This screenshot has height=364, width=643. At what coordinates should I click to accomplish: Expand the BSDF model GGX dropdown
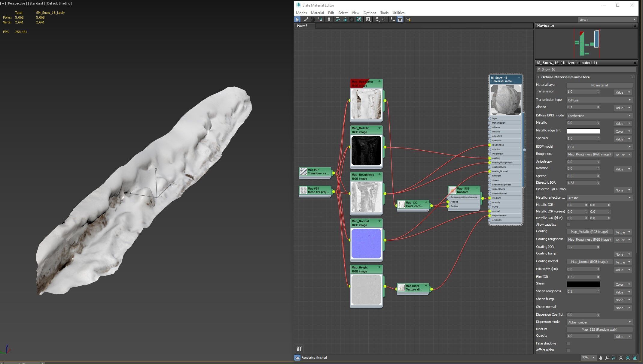pyautogui.click(x=599, y=147)
